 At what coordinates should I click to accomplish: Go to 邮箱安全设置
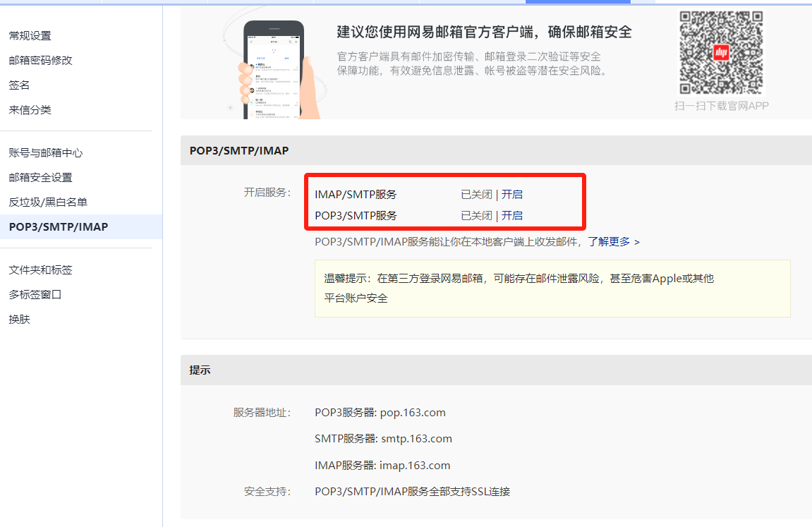click(x=40, y=178)
